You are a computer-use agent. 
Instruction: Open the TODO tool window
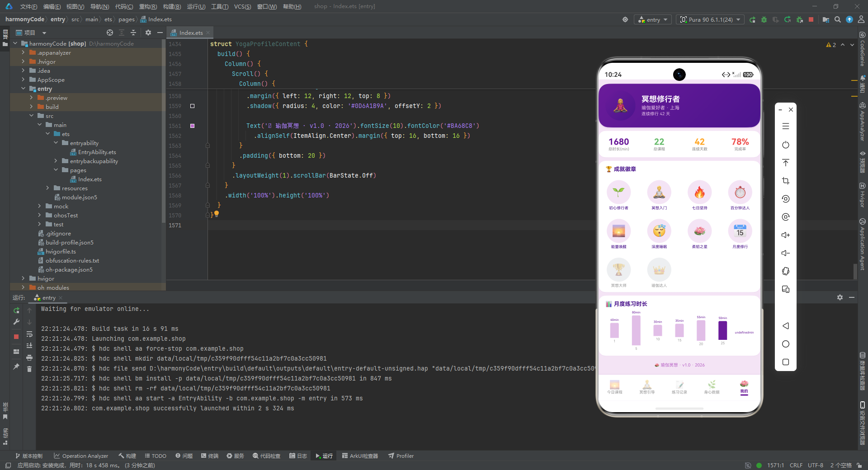click(x=156, y=456)
